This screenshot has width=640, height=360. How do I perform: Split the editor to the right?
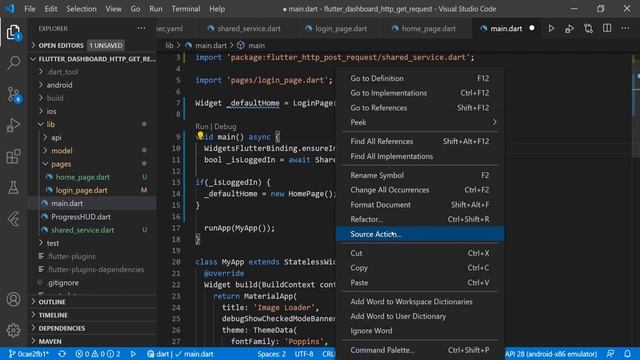tap(607, 28)
